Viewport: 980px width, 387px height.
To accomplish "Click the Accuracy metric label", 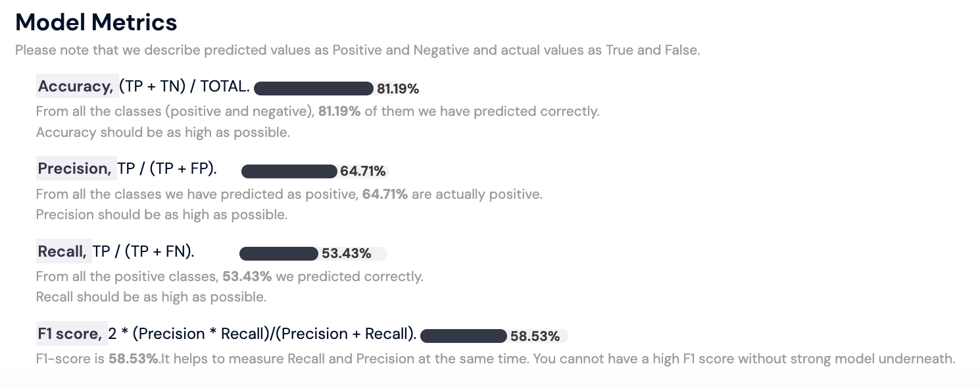I will coord(76,86).
